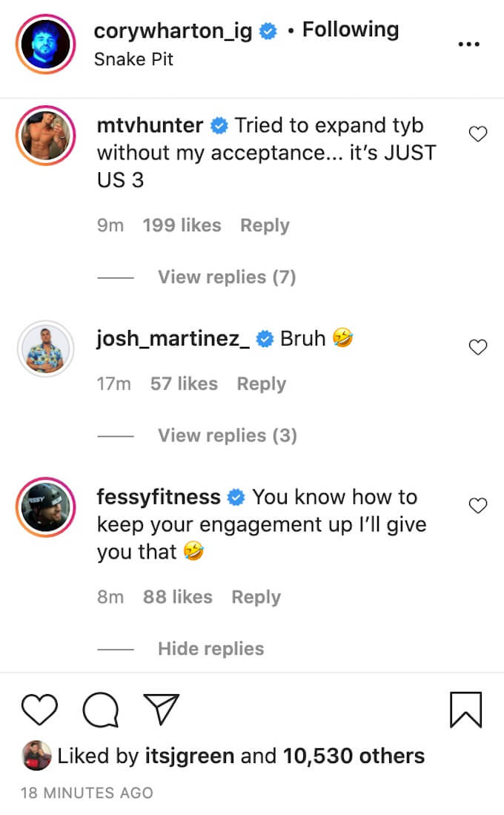
Task: Collapse replies with Hide replies
Action: (210, 649)
